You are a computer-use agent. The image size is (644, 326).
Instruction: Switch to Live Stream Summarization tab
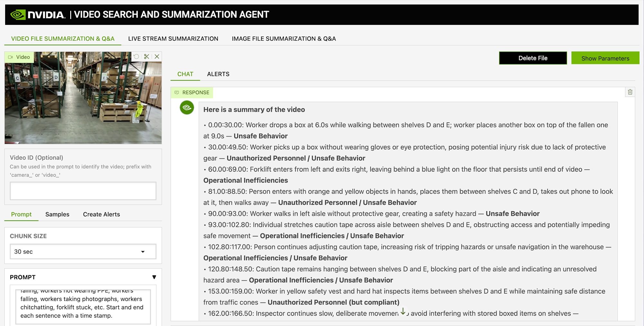tap(173, 39)
